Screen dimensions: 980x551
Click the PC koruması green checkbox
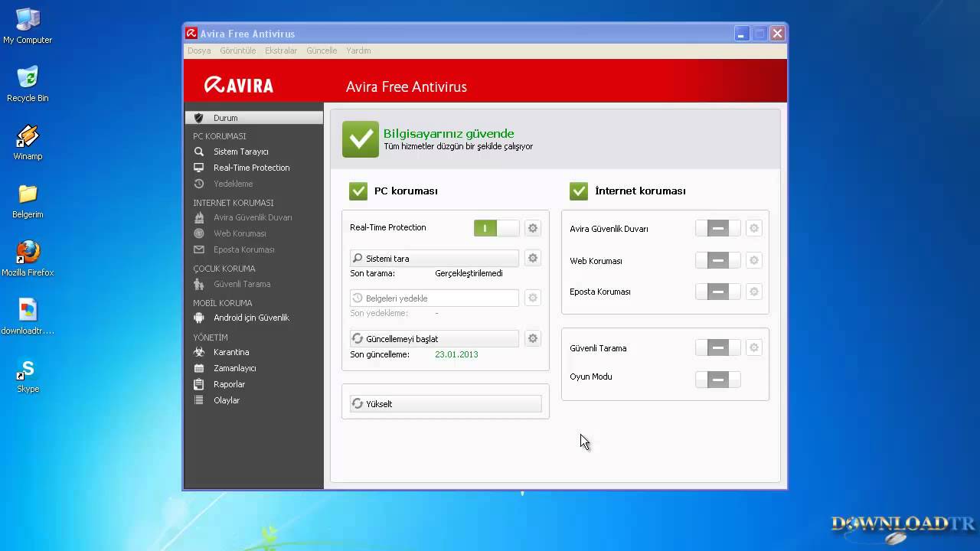(x=358, y=191)
